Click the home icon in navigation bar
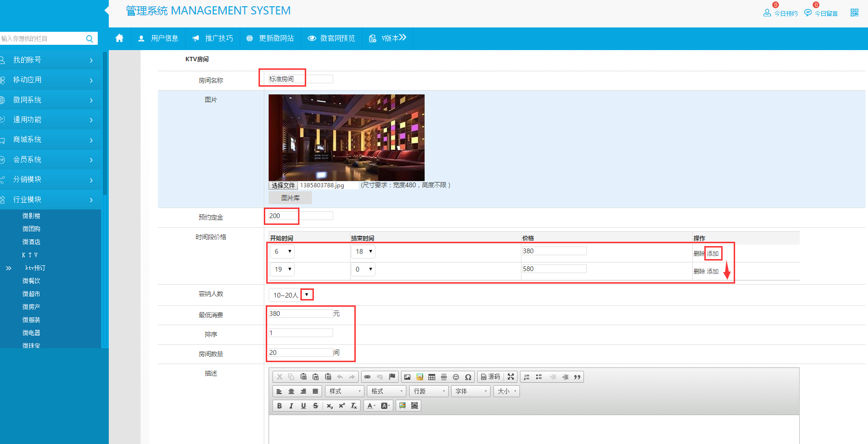 click(x=119, y=38)
